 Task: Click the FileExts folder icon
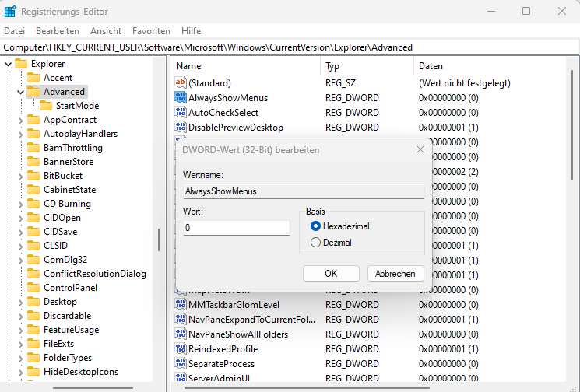click(x=33, y=344)
